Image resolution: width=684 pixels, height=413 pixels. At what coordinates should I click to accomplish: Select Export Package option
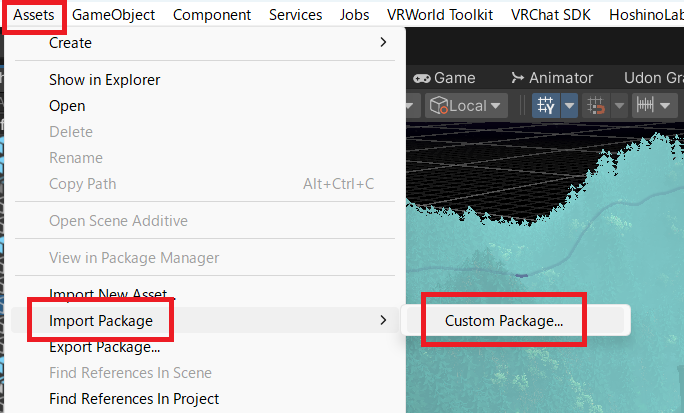click(104, 347)
